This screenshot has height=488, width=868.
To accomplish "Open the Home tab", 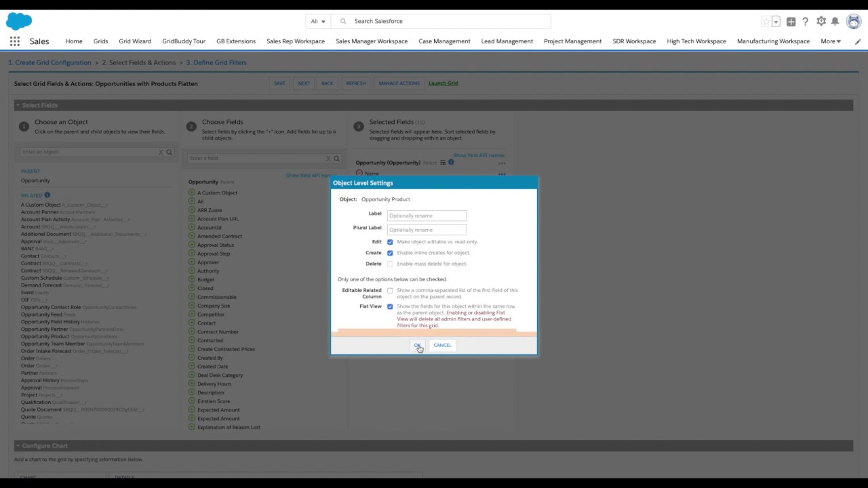I will (x=74, y=41).
